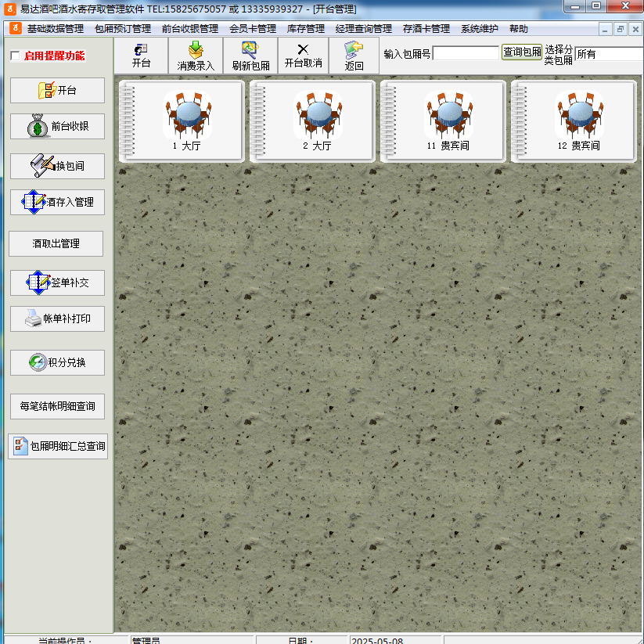Open the 存酒卡管理 menu
644x644 pixels.
[x=426, y=29]
